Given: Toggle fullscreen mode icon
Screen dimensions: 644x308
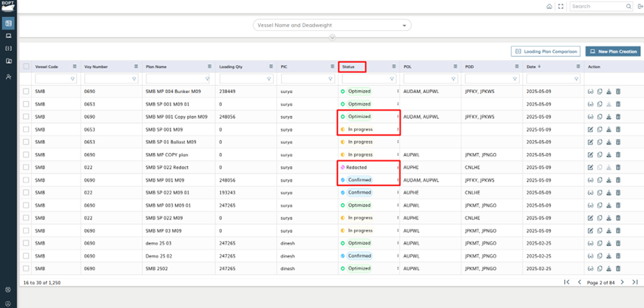Looking at the screenshot, I should point(560,7).
